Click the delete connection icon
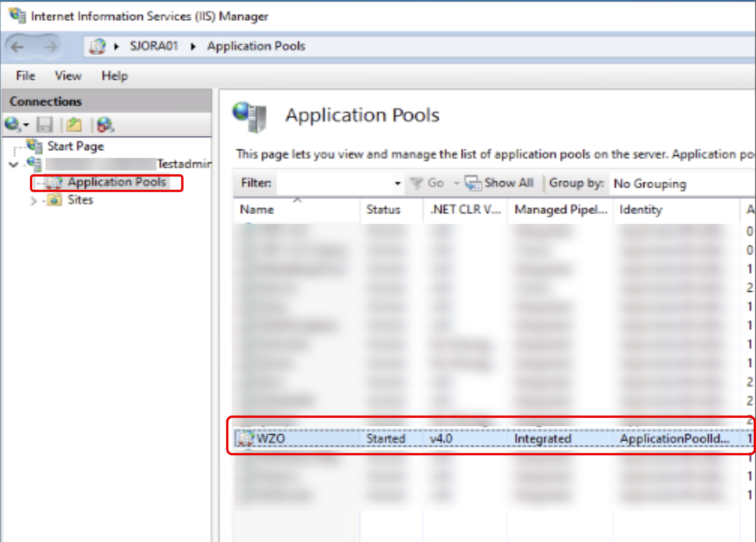 105,125
